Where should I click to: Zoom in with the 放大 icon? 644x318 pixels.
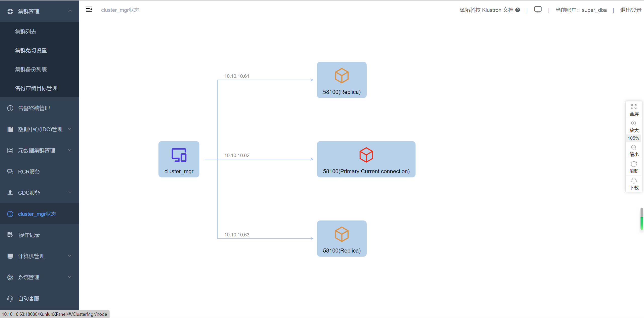pos(634,123)
